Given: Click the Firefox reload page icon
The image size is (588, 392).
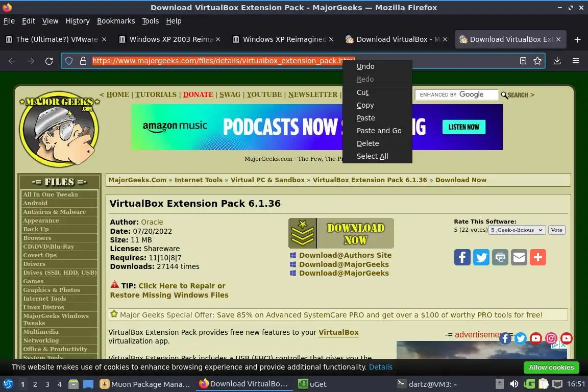Looking at the screenshot, I should point(49,61).
